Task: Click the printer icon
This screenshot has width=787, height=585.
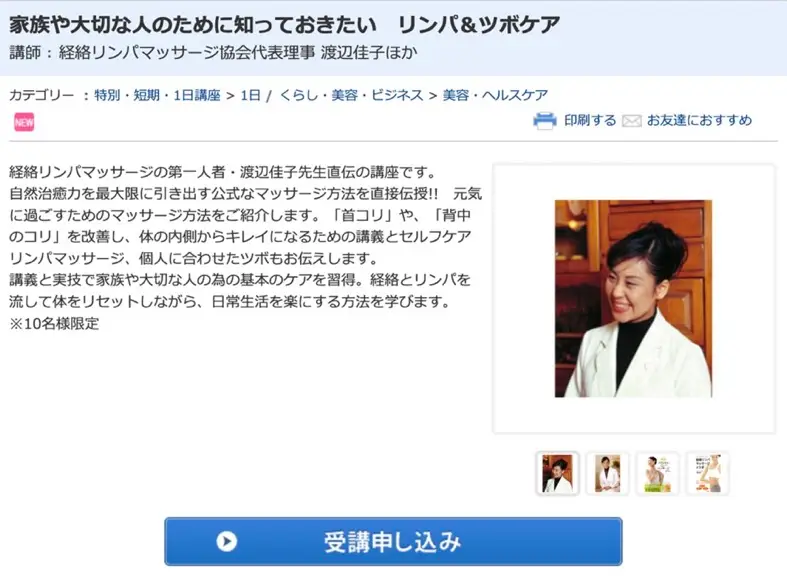Action: tap(545, 121)
